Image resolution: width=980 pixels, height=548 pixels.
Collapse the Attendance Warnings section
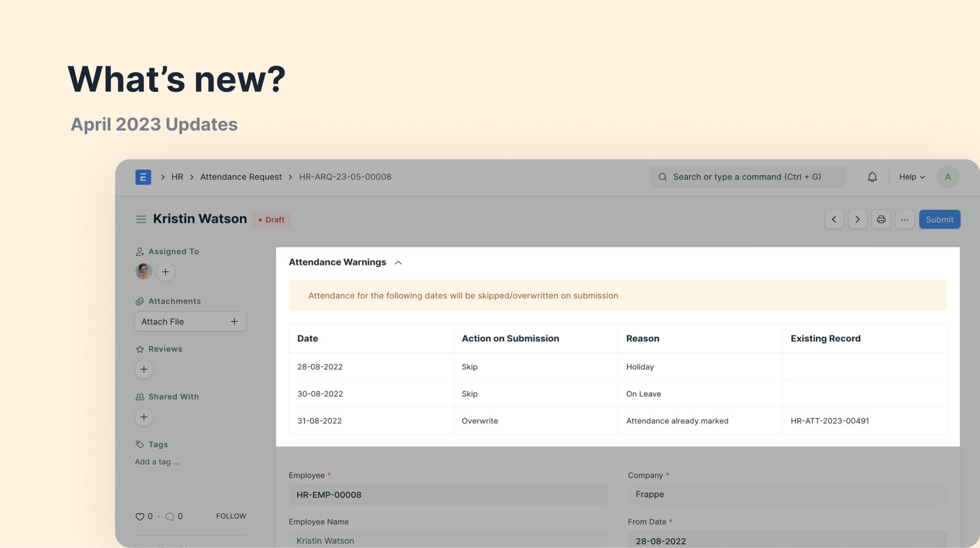[398, 262]
